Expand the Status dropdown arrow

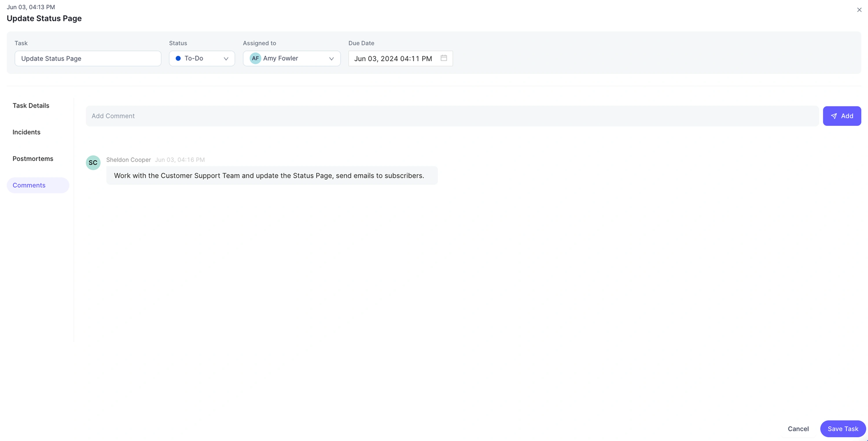click(226, 59)
